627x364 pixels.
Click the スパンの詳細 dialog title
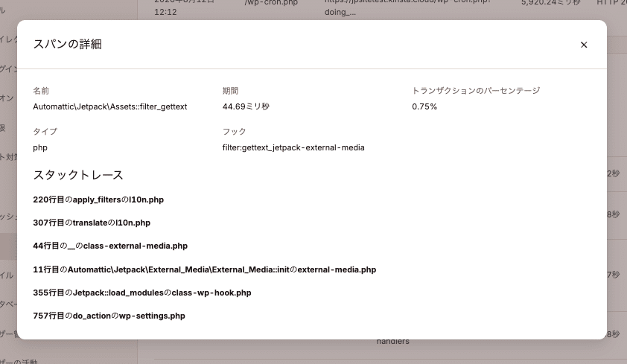click(x=67, y=44)
